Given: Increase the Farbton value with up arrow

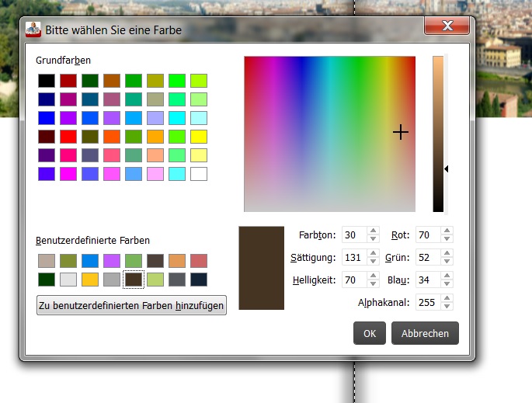Looking at the screenshot, I should pos(373,231).
